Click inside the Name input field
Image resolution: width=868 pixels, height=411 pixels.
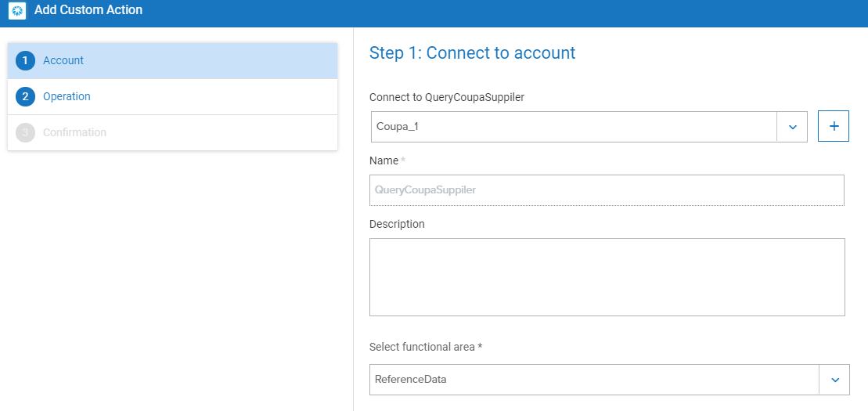click(x=607, y=190)
